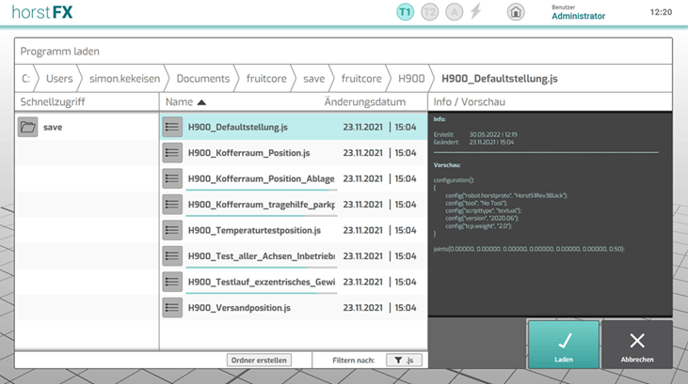This screenshot has height=384, width=688.
Task: Click the H900_Defaultstellung.js file icon
Action: (x=172, y=127)
